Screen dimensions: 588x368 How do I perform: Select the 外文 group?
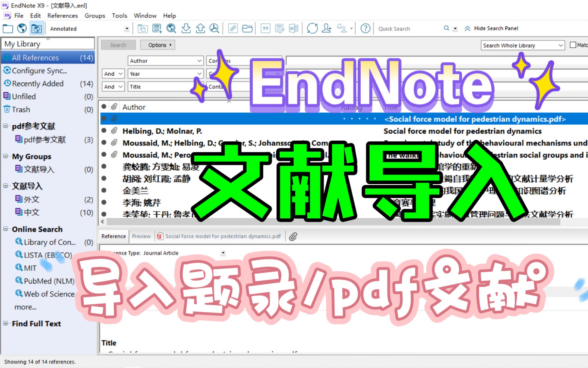48,199
